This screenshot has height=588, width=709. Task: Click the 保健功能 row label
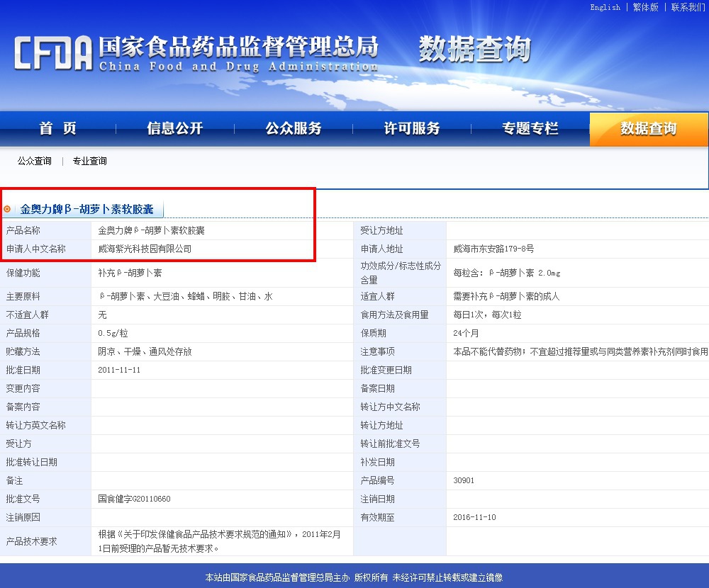[x=23, y=273]
